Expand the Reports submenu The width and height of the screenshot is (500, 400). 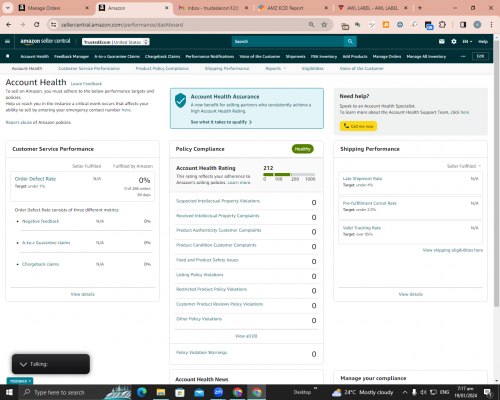coord(276,68)
